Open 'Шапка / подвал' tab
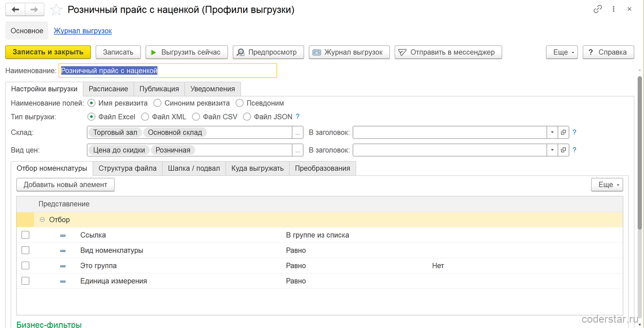Viewport: 644px width, 328px height. click(x=194, y=168)
